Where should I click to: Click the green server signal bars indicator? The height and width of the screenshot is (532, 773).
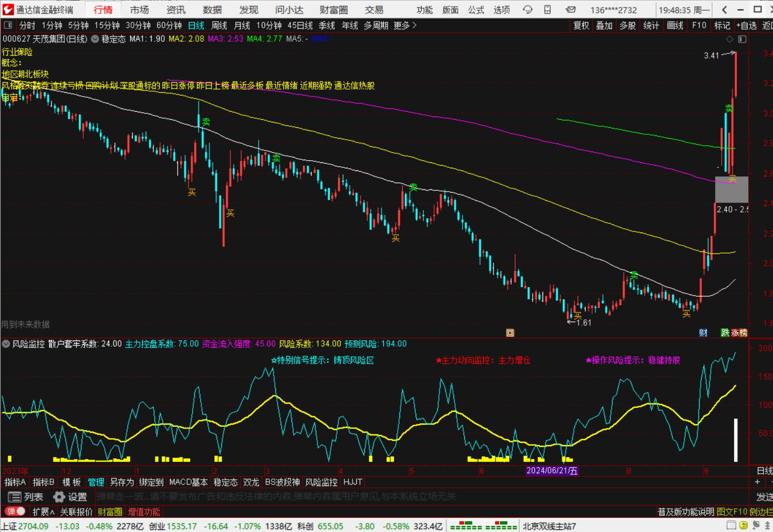coord(483,526)
